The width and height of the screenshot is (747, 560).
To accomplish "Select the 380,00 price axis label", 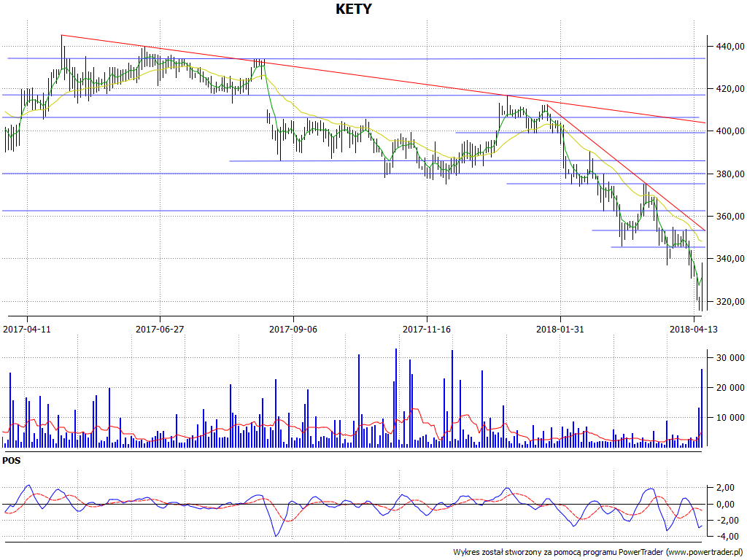I will coord(730,174).
